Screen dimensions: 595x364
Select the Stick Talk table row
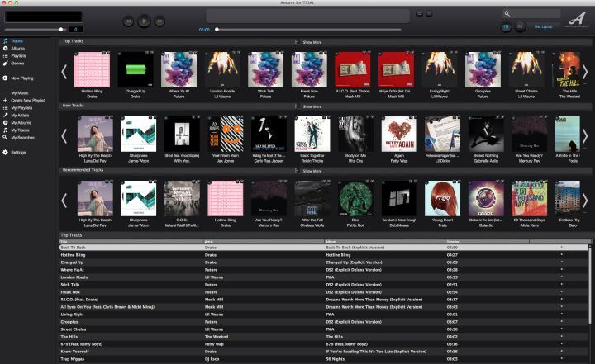(x=324, y=285)
